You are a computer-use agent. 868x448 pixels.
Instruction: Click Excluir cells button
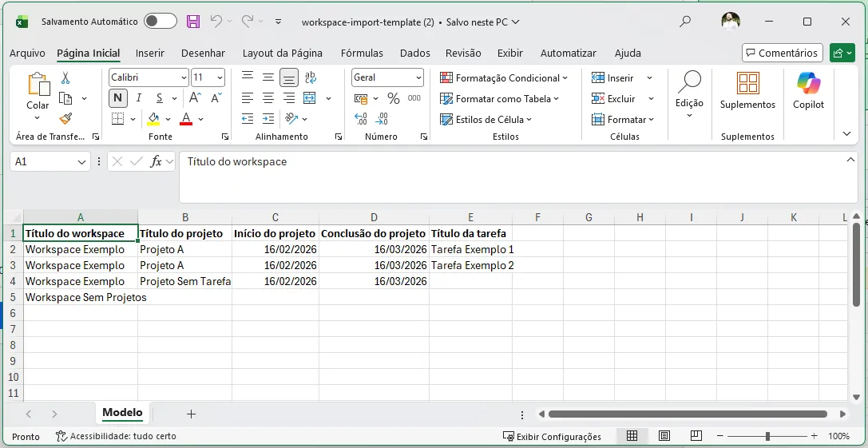(614, 98)
